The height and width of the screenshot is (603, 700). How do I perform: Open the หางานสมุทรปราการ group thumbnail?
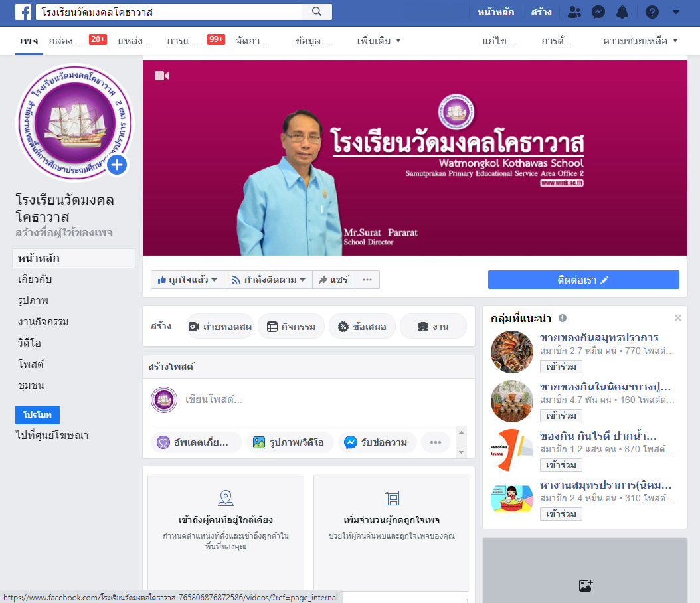click(x=512, y=499)
